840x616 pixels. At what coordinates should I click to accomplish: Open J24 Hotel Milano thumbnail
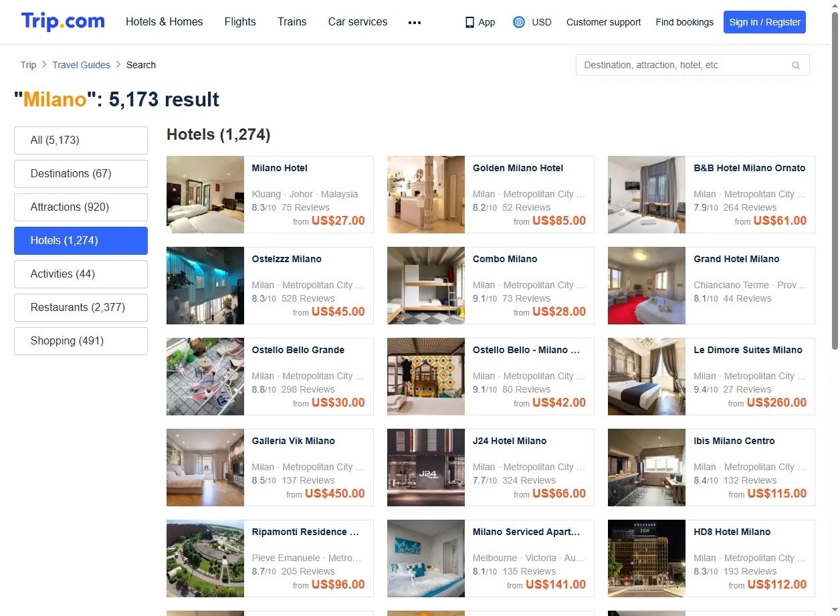click(426, 468)
